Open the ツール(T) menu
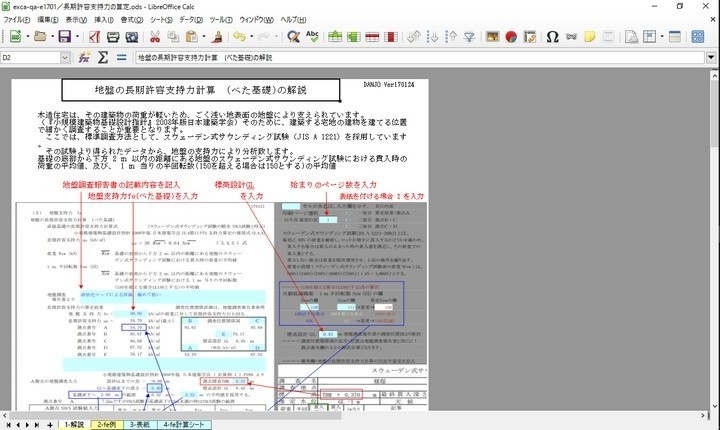The width and height of the screenshot is (720, 430). [221, 20]
